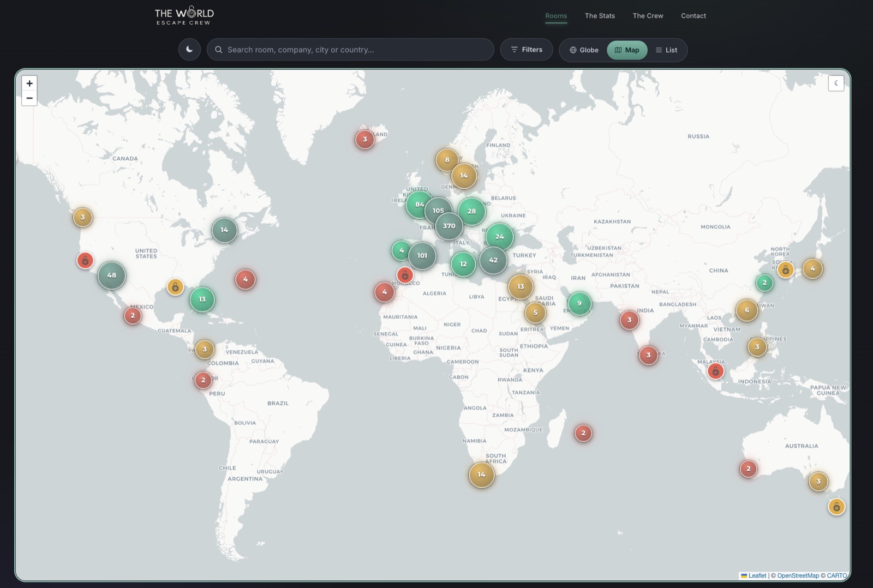873x588 pixels.
Task: Expand the 42 cluster near Turkey
Action: 493,260
